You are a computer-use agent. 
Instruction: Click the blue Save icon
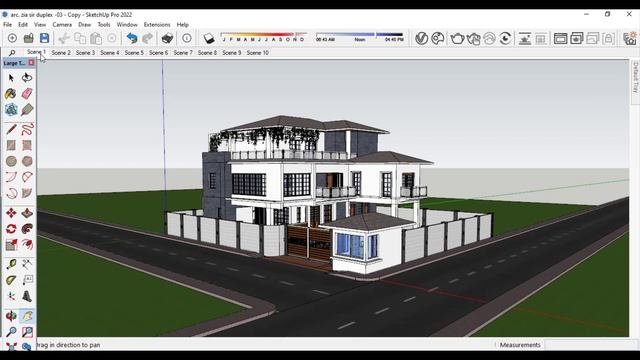click(x=44, y=38)
